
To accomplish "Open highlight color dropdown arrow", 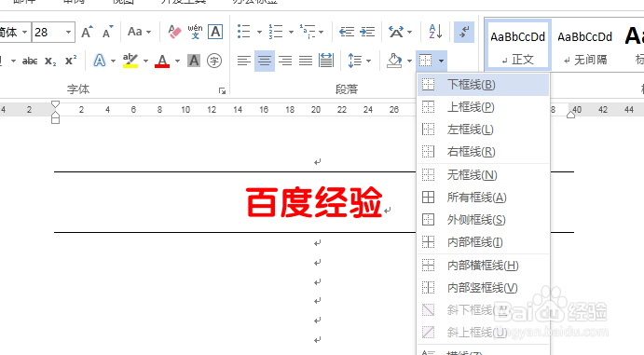I will pyautogui.click(x=145, y=61).
